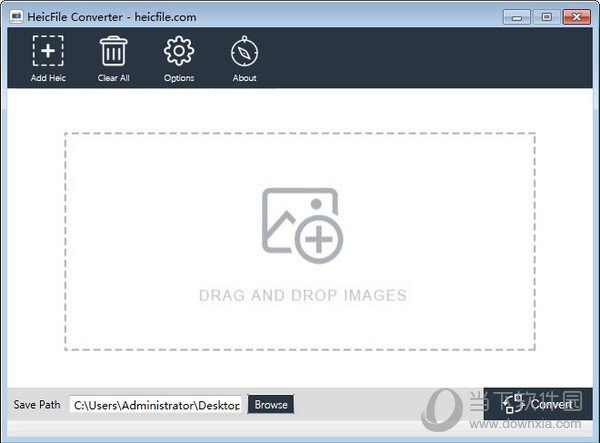Open the About compass icon
The height and width of the screenshot is (443, 600).
point(245,52)
